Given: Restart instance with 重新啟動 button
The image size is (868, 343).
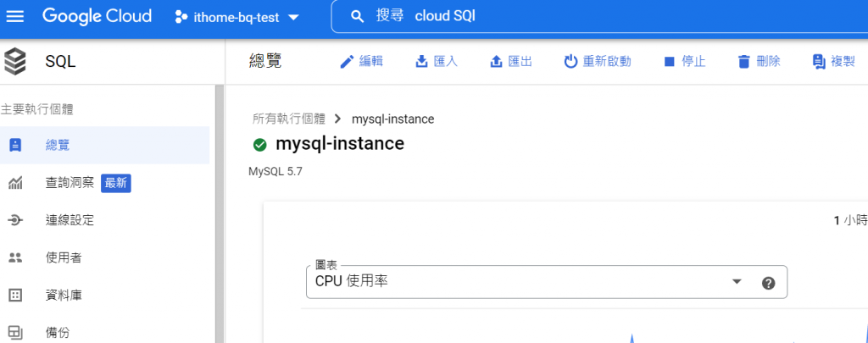Looking at the screenshot, I should coord(597,62).
